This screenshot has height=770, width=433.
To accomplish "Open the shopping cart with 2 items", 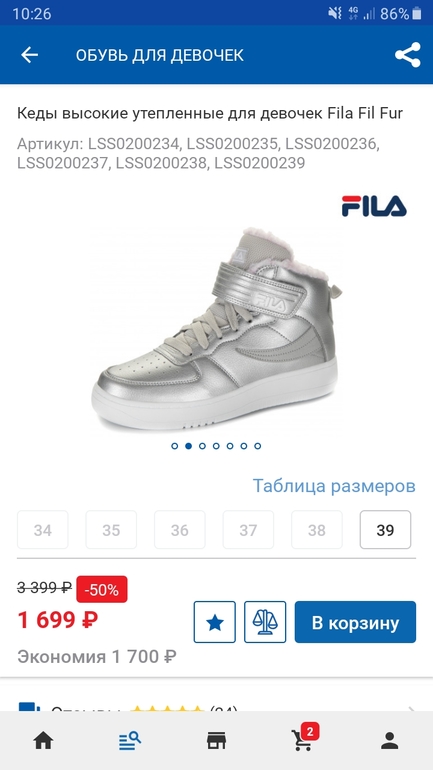I will point(304,738).
